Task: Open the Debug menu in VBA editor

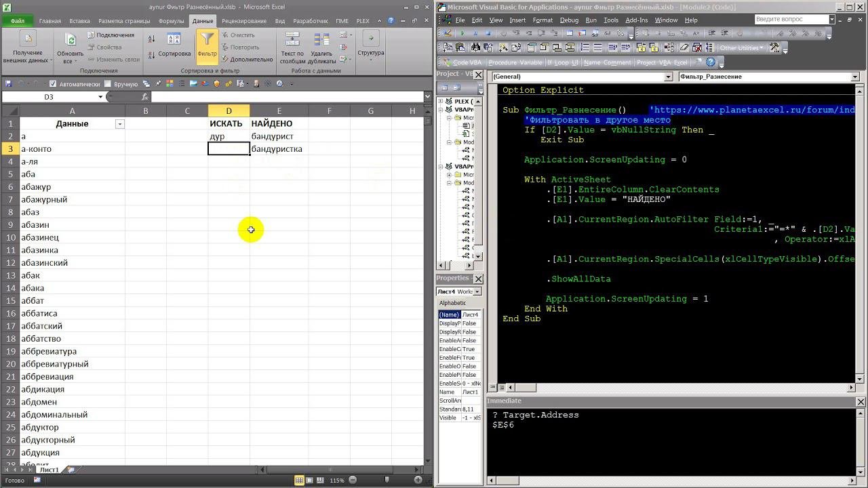Action: tap(569, 20)
